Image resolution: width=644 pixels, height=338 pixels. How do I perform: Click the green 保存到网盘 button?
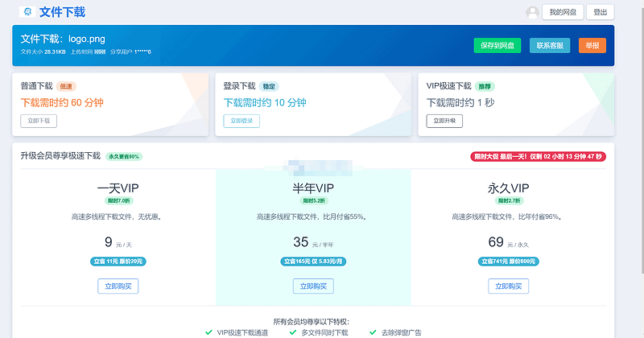[x=497, y=46]
